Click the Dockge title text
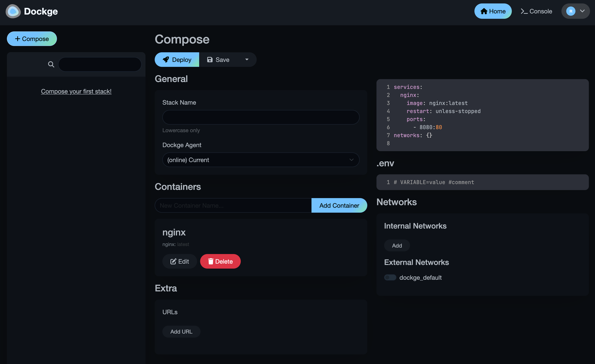Viewport: 595px width, 364px height. (x=41, y=11)
